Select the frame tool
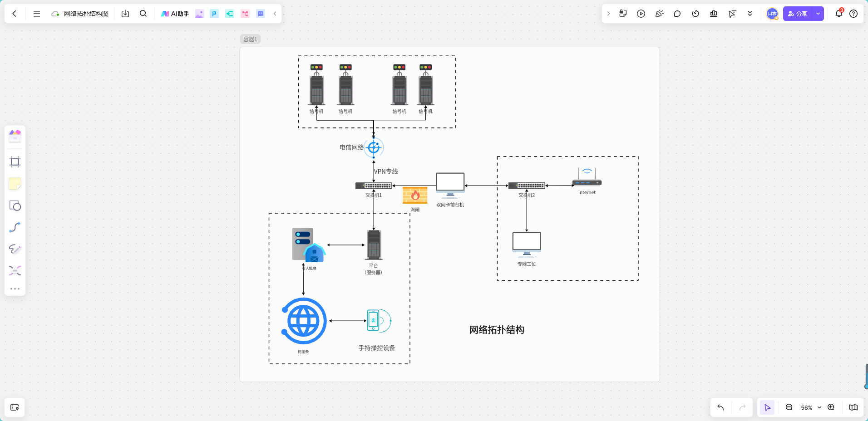Image resolution: width=868 pixels, height=421 pixels. point(15,162)
